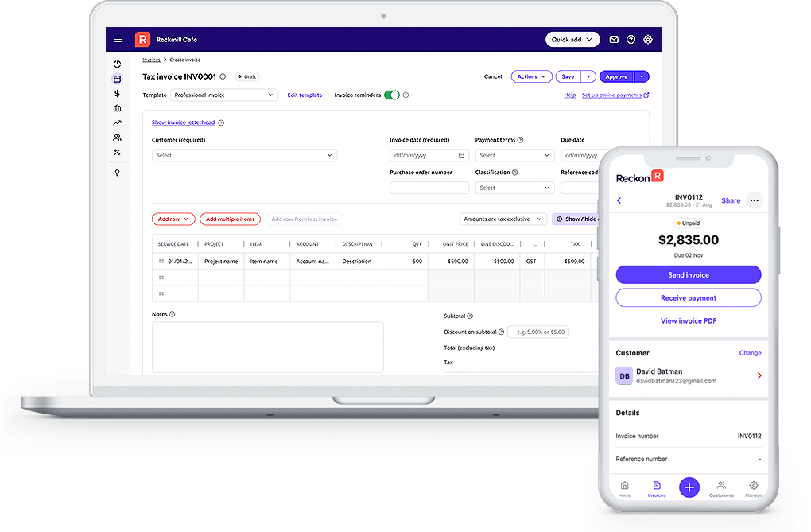Tap View invoice PDF on the phone
This screenshot has width=811, height=532.
[x=689, y=320]
